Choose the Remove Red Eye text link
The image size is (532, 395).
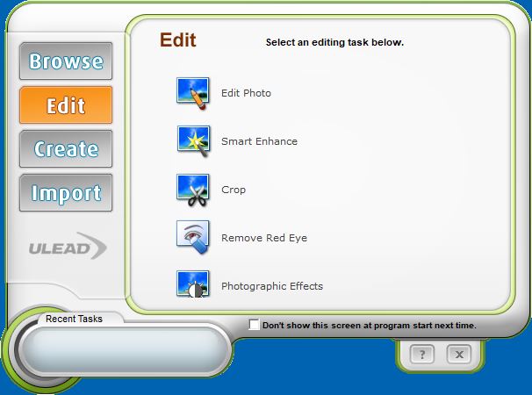(x=264, y=238)
